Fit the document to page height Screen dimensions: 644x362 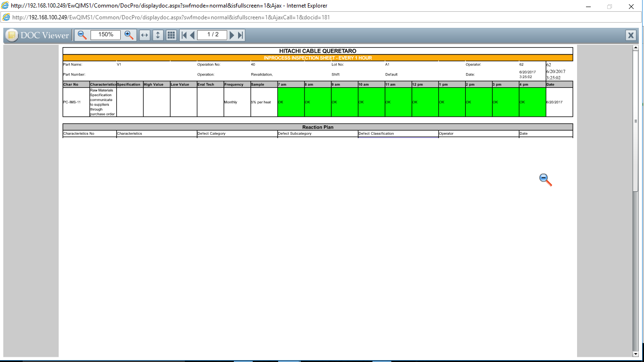point(158,35)
